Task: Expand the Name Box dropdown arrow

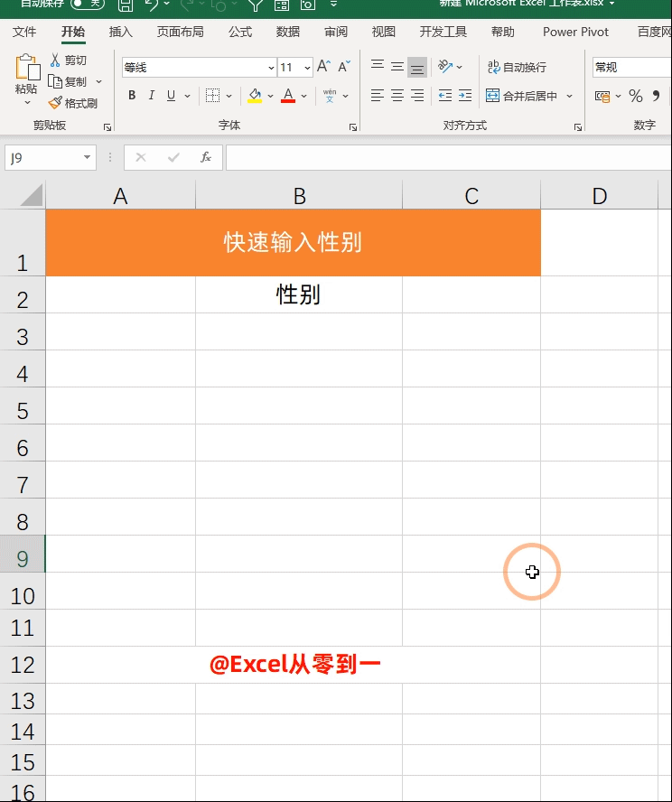Action: coord(88,157)
